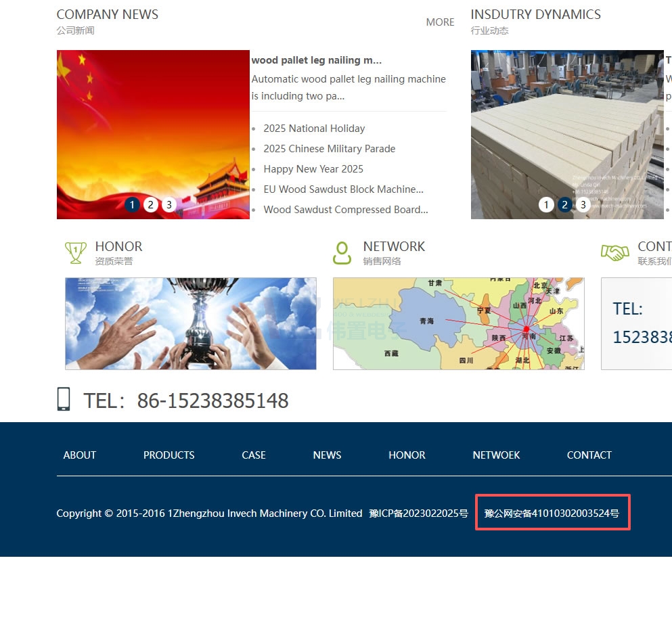The height and width of the screenshot is (640, 672).
Task: Open the 2025 National Holiday article
Action: tap(314, 129)
